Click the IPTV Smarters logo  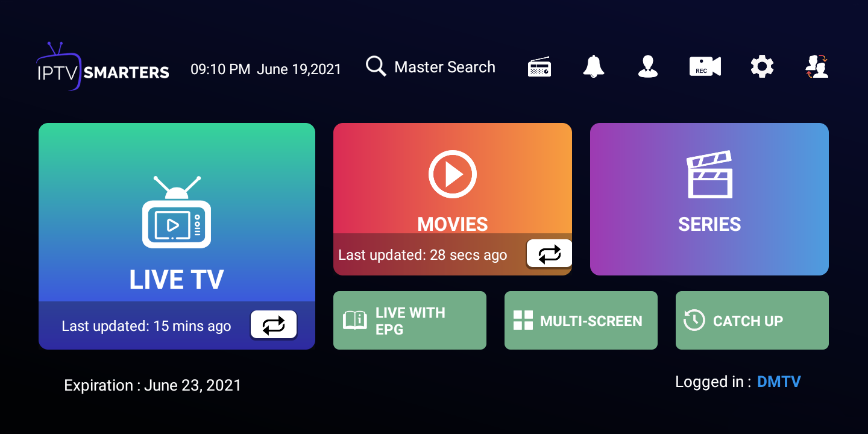point(102,68)
